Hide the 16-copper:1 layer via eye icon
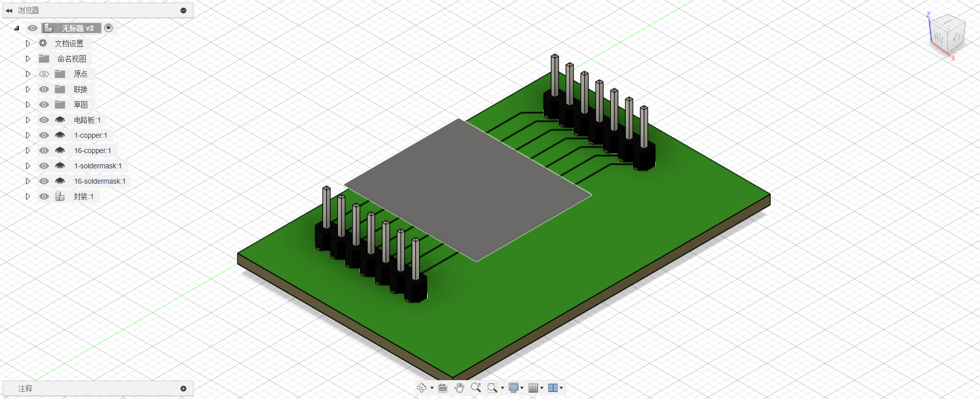Viewport: 980px width, 399px height. click(x=44, y=151)
